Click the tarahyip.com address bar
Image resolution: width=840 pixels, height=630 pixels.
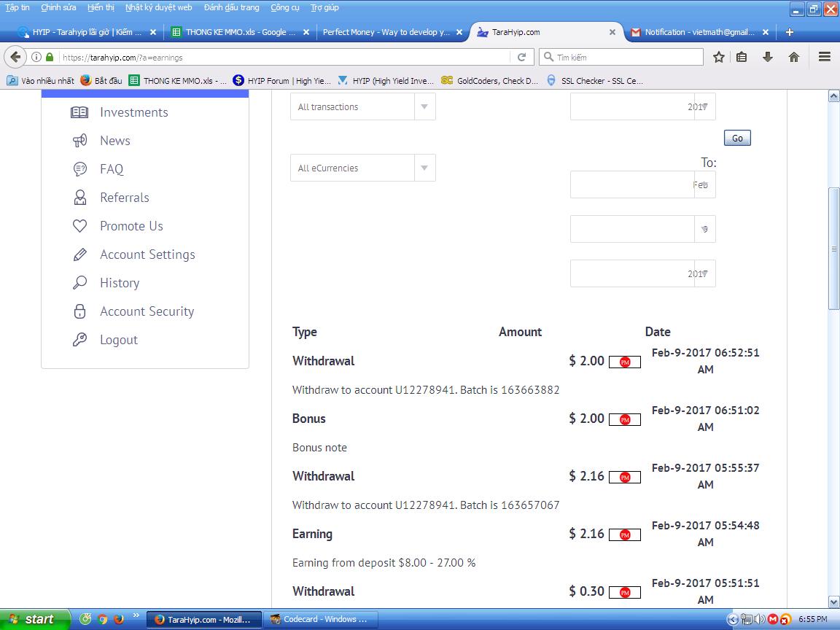point(284,58)
